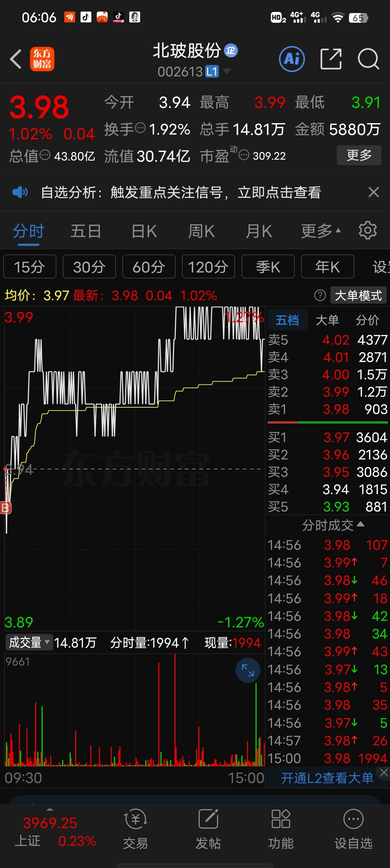Toggle 大单模式 button
The height and width of the screenshot is (868, 390).
tap(358, 295)
